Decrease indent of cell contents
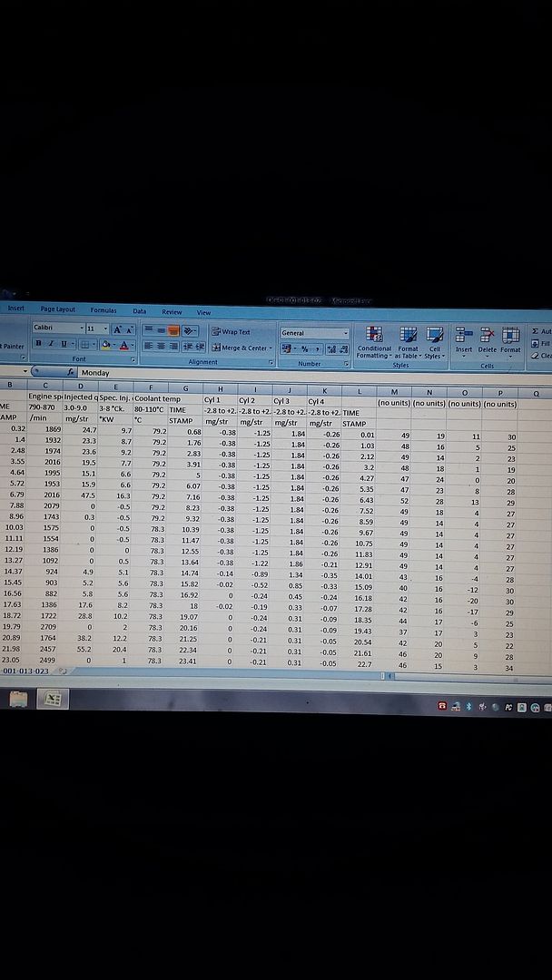Viewport: 552px width, 980px height. coord(186,347)
